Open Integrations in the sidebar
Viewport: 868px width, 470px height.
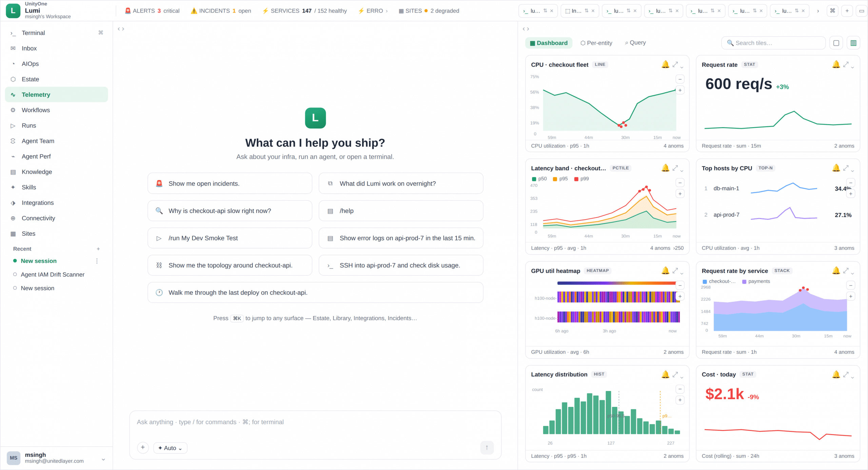point(56,203)
